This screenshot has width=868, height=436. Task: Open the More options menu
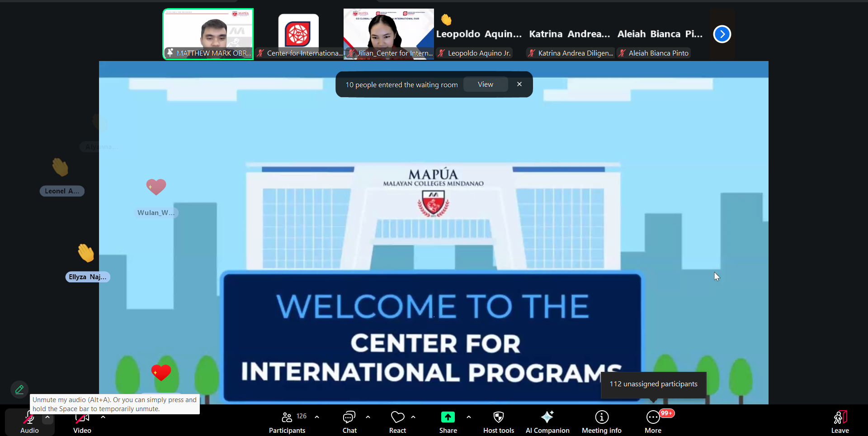pos(653,422)
